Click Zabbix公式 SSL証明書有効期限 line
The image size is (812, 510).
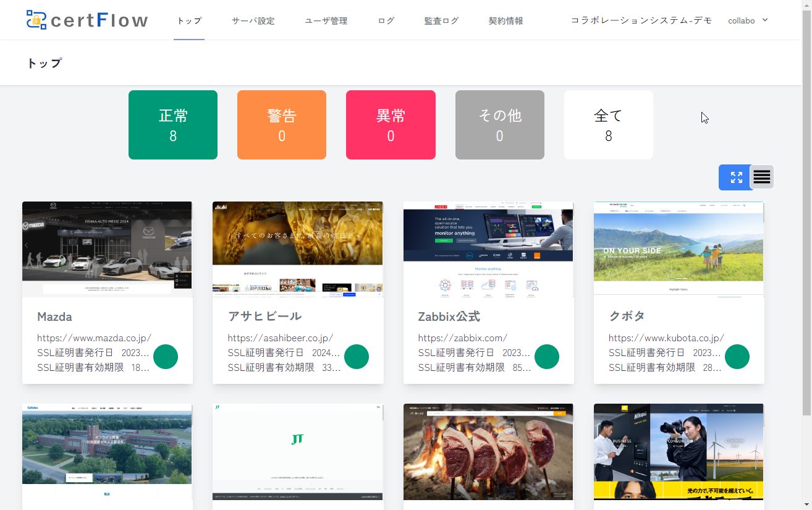pyautogui.click(x=475, y=368)
